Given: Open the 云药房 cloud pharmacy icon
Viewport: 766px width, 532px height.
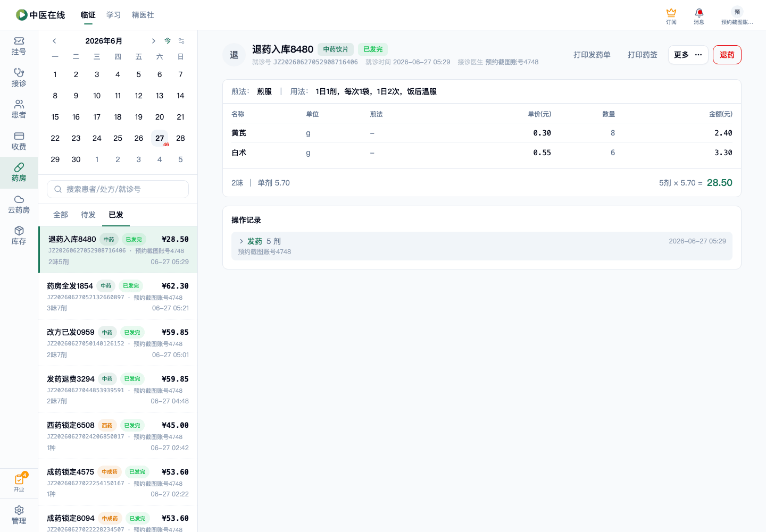Looking at the screenshot, I should click(x=19, y=204).
